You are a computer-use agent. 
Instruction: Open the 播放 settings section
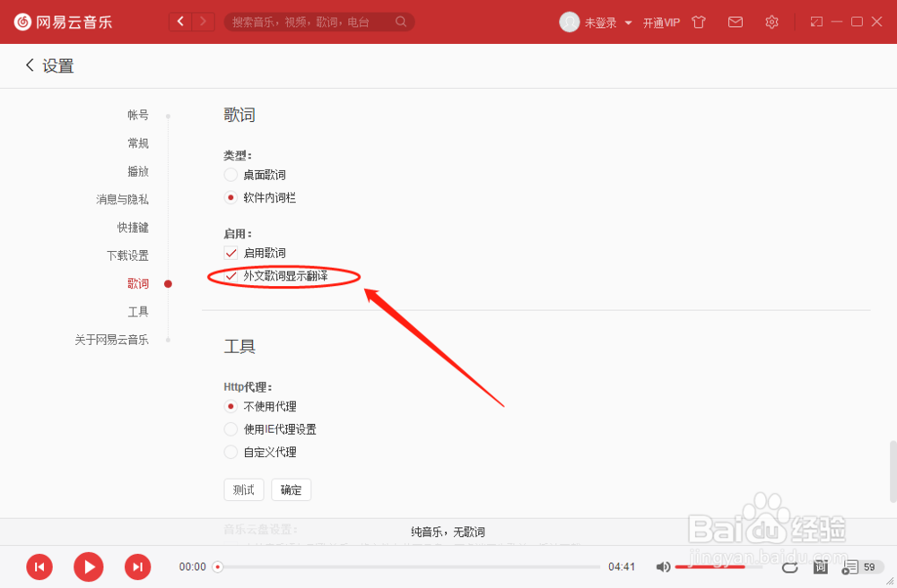click(138, 171)
